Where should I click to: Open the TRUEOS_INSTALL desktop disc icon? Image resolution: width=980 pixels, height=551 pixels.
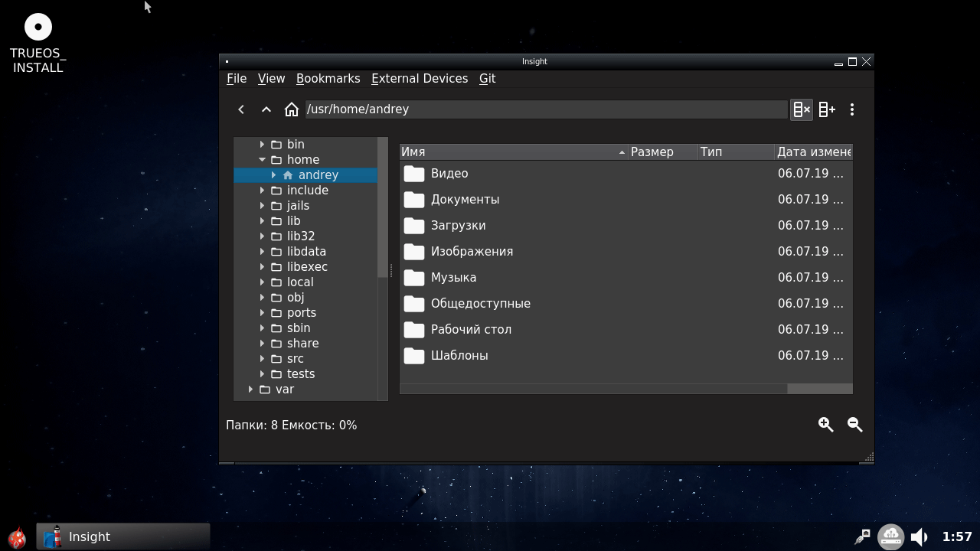tap(38, 28)
